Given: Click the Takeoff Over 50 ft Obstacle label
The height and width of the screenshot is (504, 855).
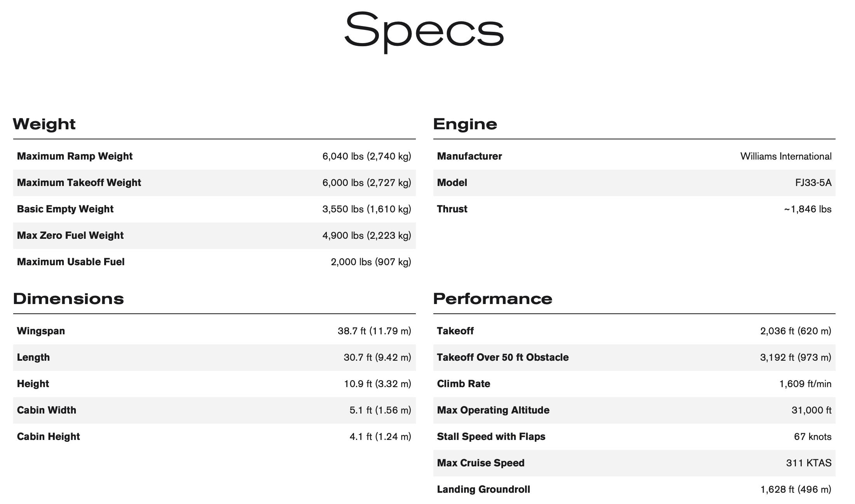Looking at the screenshot, I should 503,357.
